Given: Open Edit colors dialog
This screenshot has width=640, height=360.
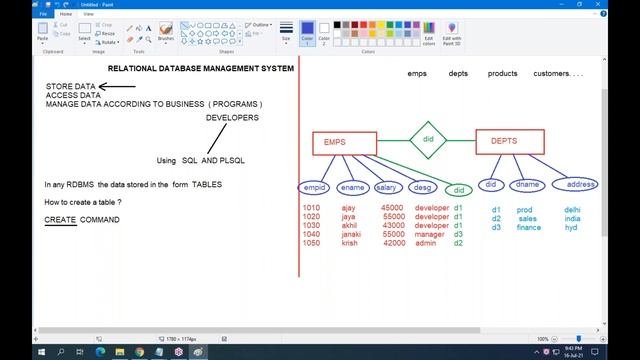Looking at the screenshot, I should pyautogui.click(x=429, y=33).
